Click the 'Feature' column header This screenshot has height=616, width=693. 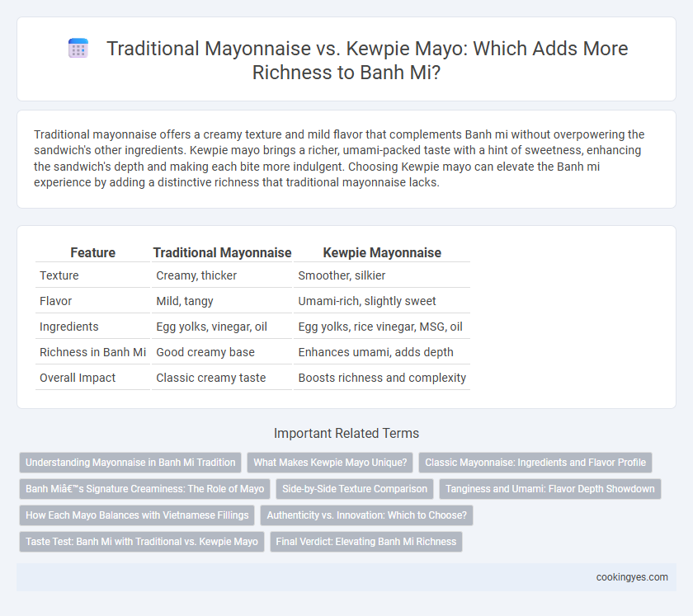(x=92, y=252)
